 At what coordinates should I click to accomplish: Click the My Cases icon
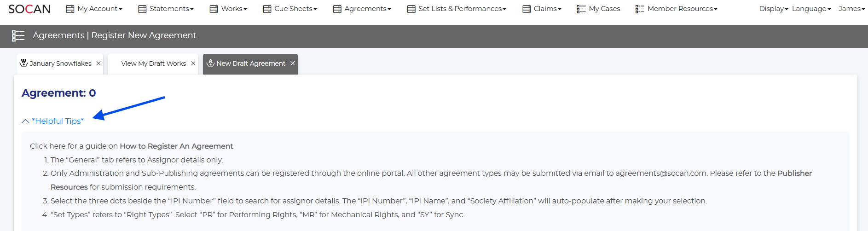[581, 9]
